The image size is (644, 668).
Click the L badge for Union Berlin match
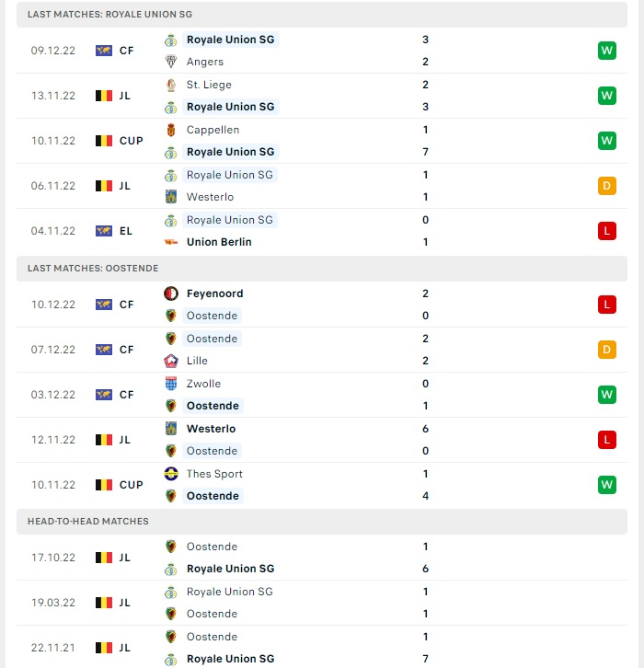tap(607, 231)
